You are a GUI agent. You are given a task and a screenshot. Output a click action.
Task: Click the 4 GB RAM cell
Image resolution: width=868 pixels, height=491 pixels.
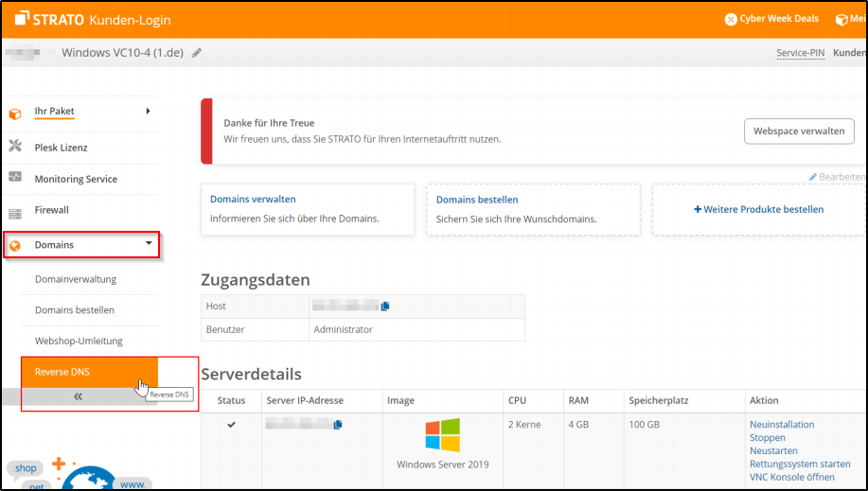coord(578,425)
